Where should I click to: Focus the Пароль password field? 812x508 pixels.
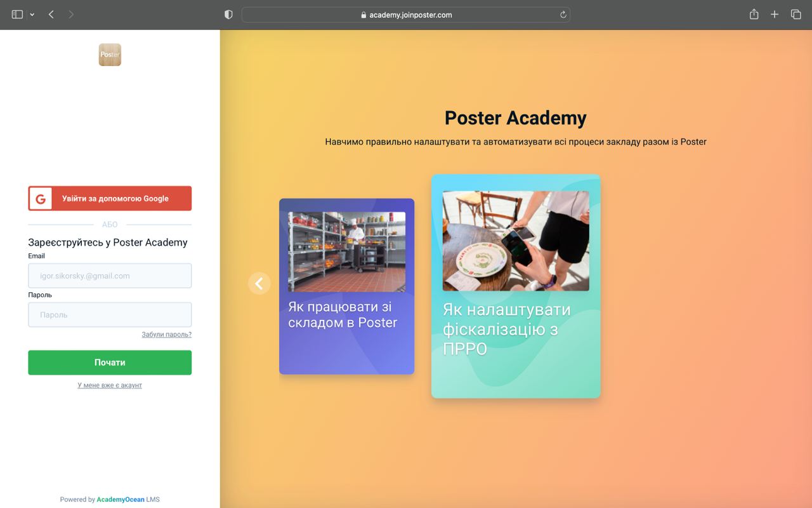(x=110, y=315)
